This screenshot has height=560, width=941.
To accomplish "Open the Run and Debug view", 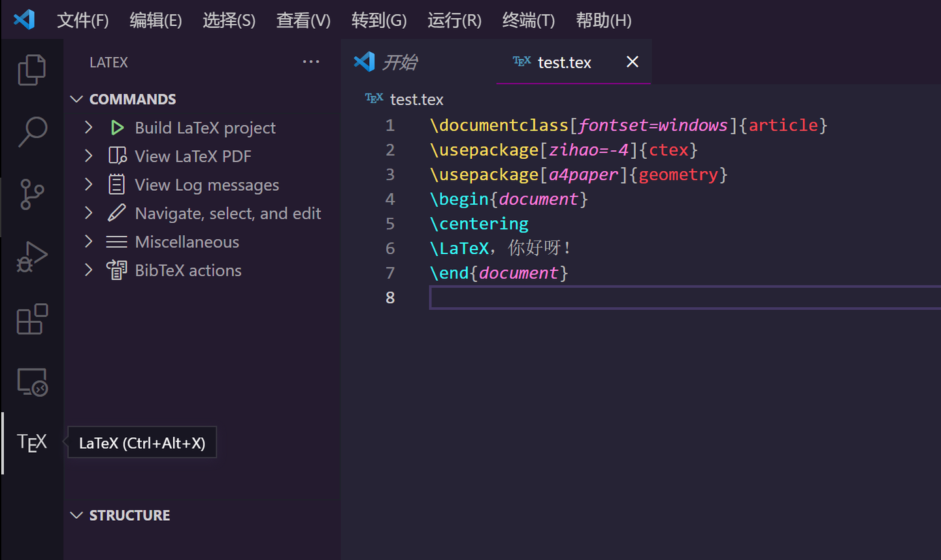I will click(x=31, y=256).
